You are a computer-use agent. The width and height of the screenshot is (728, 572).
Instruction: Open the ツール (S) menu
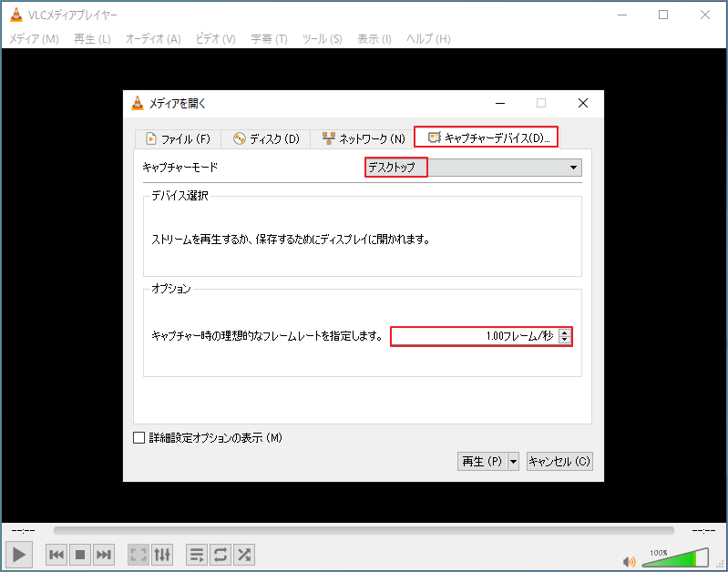(323, 39)
